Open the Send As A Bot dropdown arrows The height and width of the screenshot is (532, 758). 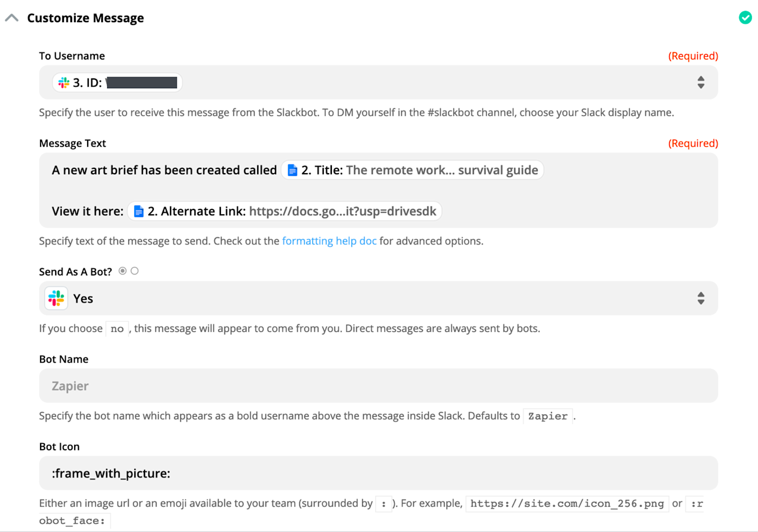(701, 298)
